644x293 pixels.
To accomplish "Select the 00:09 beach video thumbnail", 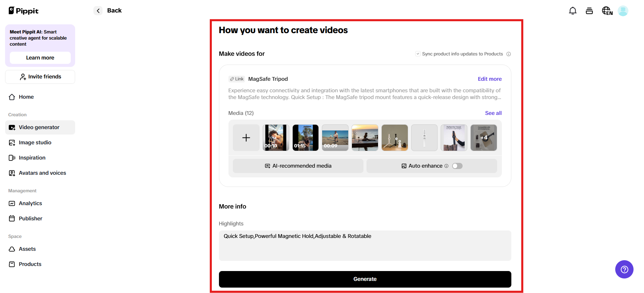I will (335, 138).
